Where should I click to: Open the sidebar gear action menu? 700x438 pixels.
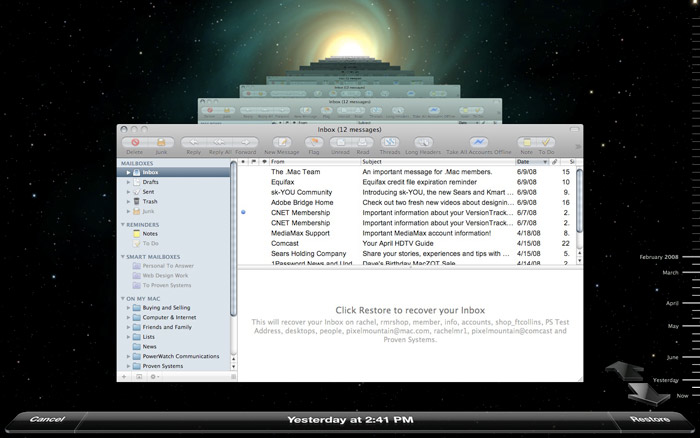pos(154,377)
